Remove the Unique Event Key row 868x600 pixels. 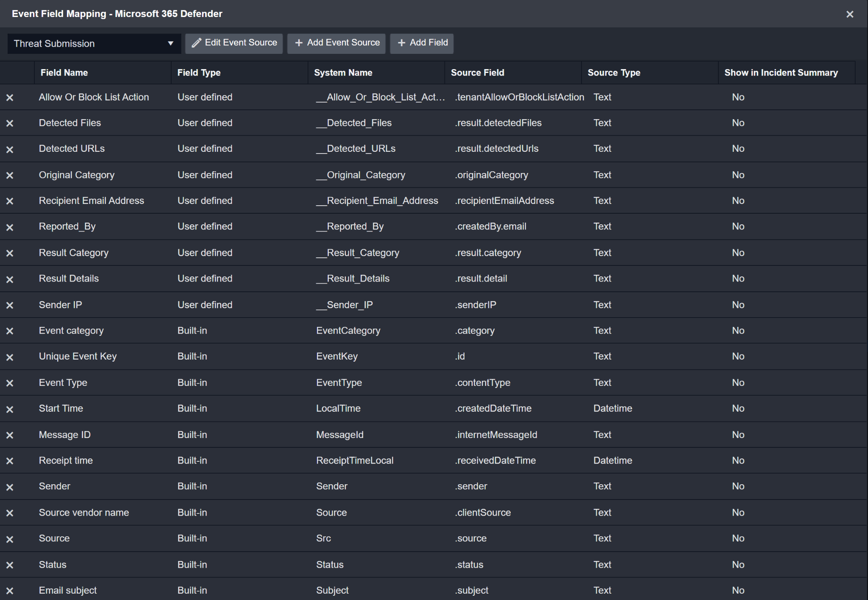click(x=10, y=357)
